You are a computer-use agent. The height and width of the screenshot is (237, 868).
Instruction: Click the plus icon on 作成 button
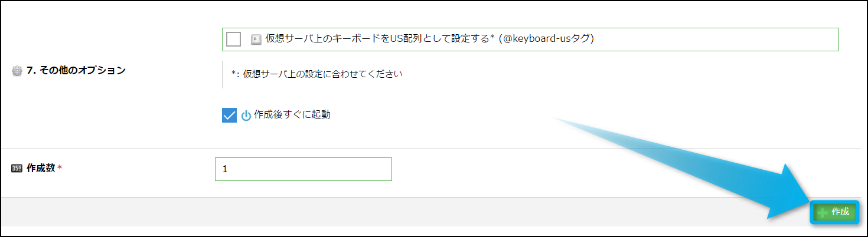(823, 213)
